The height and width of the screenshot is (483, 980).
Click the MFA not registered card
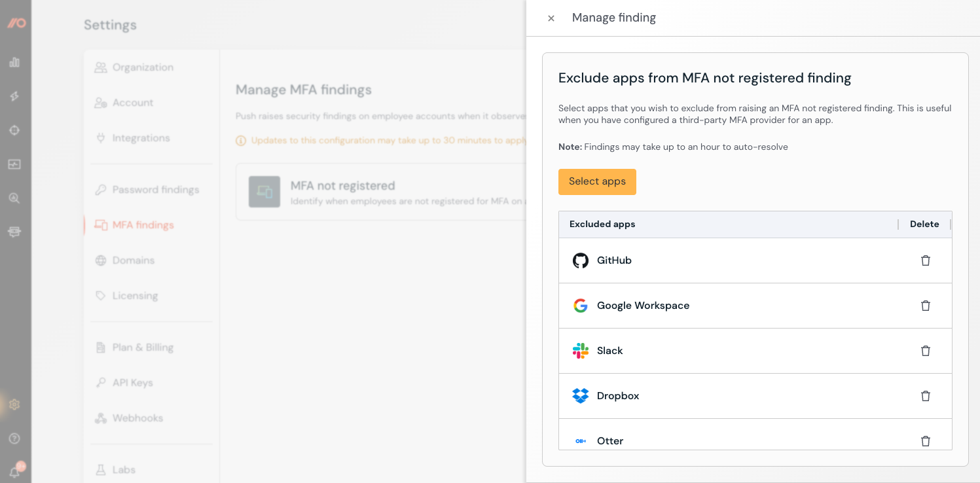(381, 192)
